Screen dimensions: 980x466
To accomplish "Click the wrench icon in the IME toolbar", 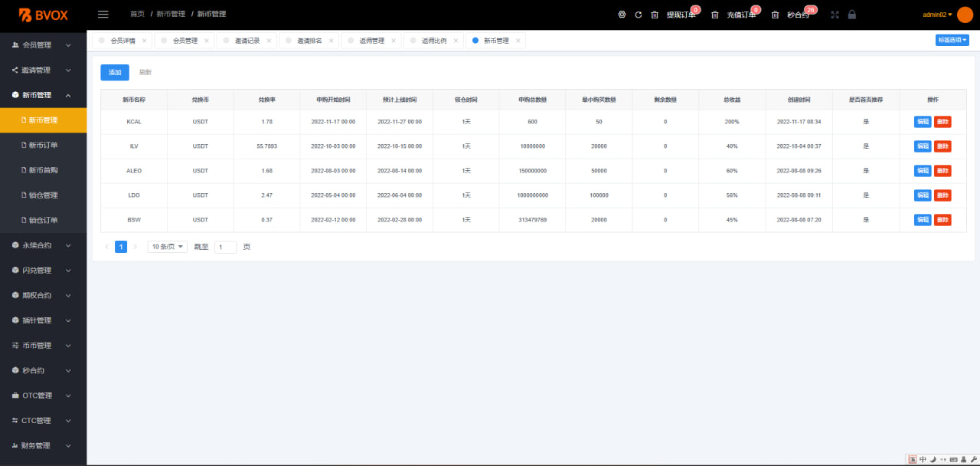I will coord(974,459).
